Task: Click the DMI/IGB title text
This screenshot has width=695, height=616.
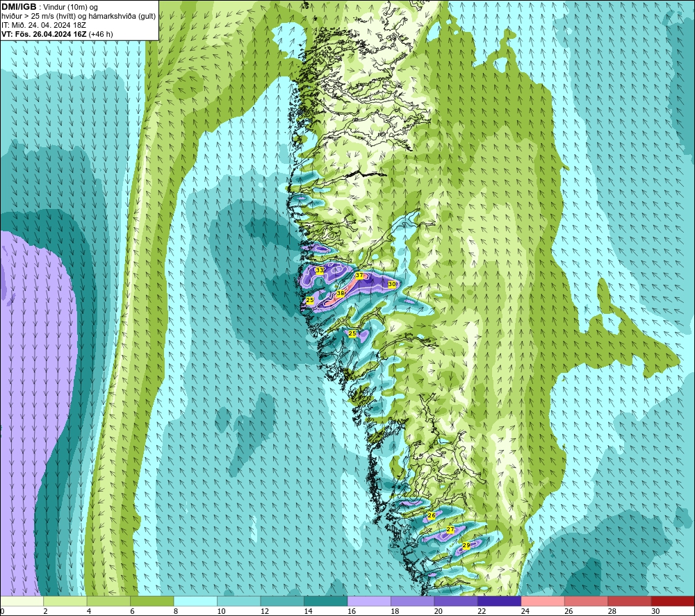Action: coord(19,7)
